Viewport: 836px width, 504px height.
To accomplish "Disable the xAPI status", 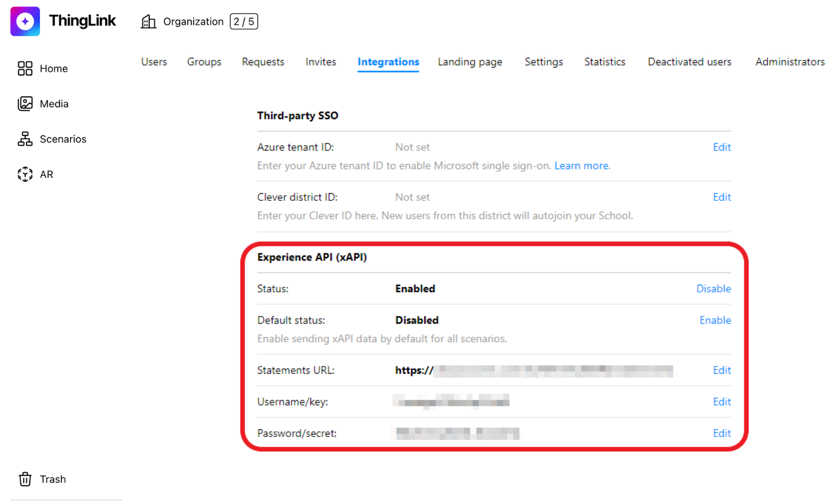I will point(713,289).
